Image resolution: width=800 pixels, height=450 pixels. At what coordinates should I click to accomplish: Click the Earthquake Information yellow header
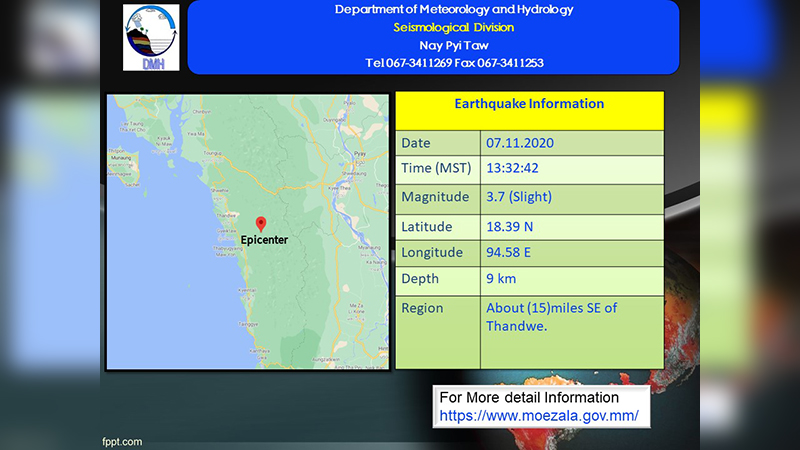pos(529,111)
